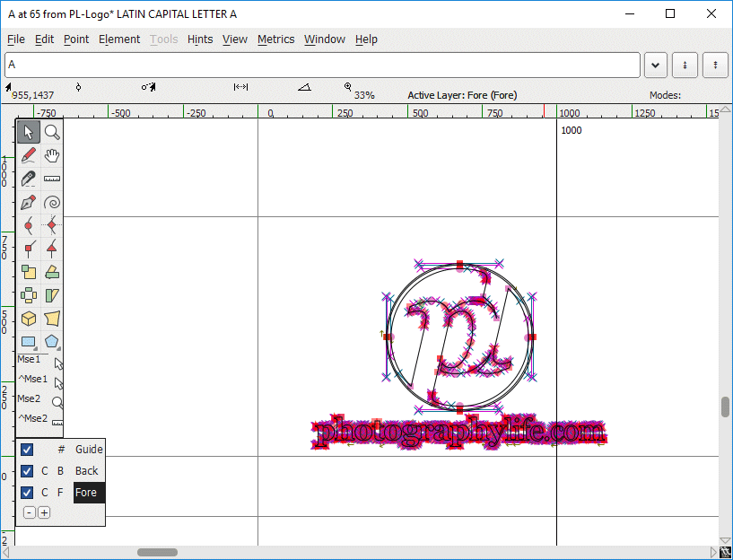Toggle Guide layer visibility checkbox
Screen dimensions: 733x560
click(x=27, y=450)
